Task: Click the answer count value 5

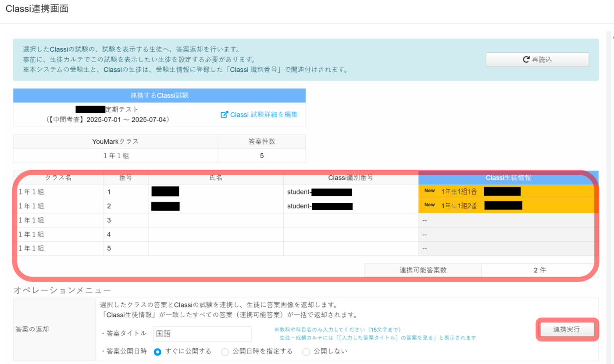Action: 262,155
